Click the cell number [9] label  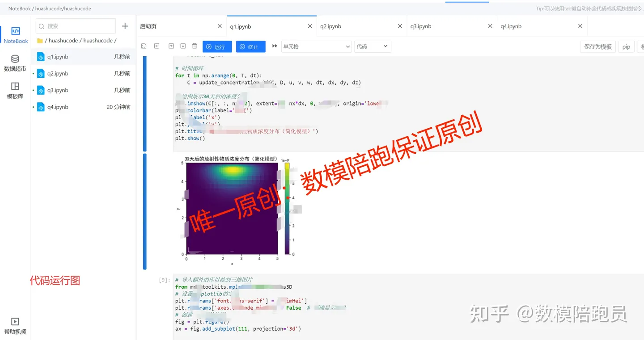coord(164,280)
